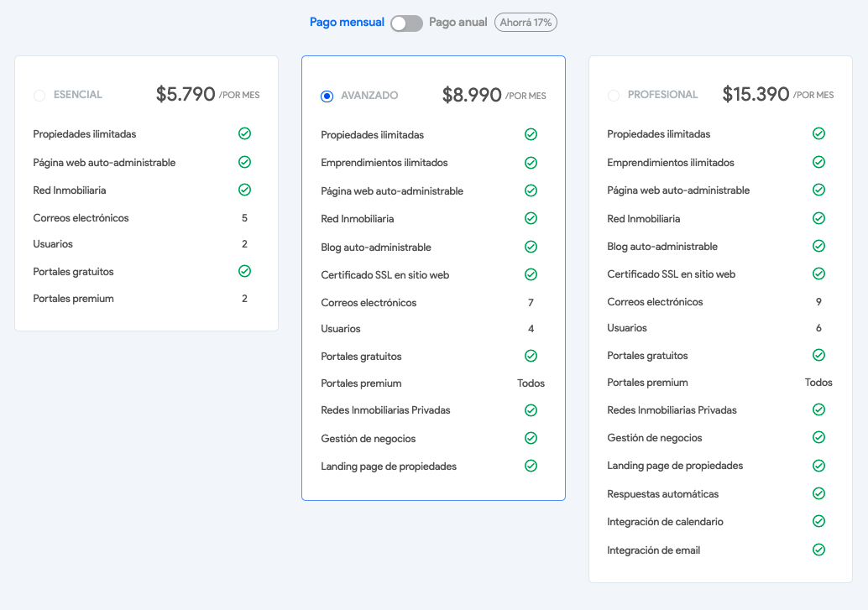868x610 pixels.
Task: Click Esencial's Propiedades ilimitadas check icon
Action: (x=244, y=133)
